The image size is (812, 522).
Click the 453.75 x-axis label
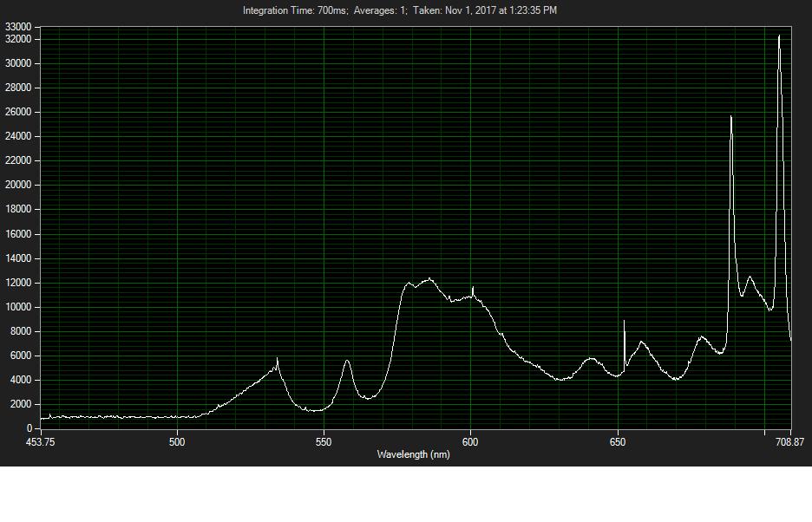click(x=41, y=442)
